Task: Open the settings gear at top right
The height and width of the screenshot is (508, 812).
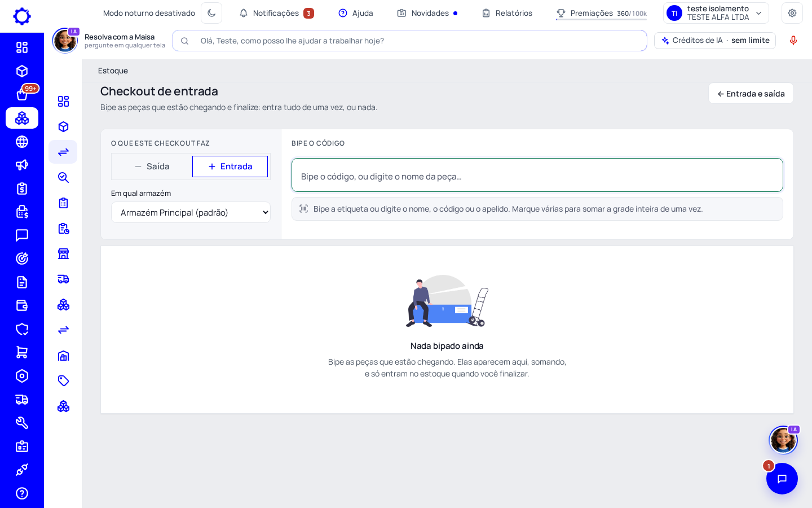Action: coord(792,13)
